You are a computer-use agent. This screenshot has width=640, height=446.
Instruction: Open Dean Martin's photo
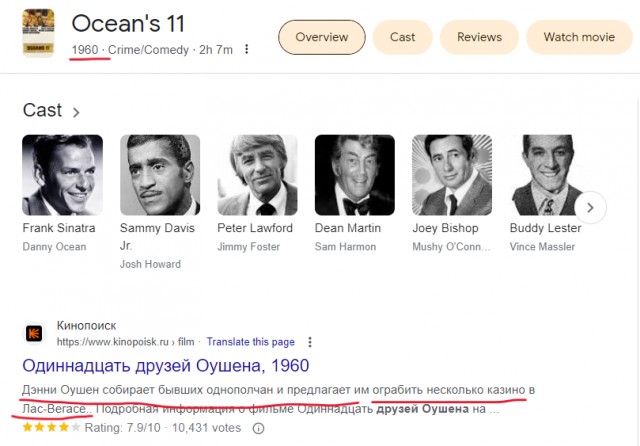pyautogui.click(x=355, y=175)
